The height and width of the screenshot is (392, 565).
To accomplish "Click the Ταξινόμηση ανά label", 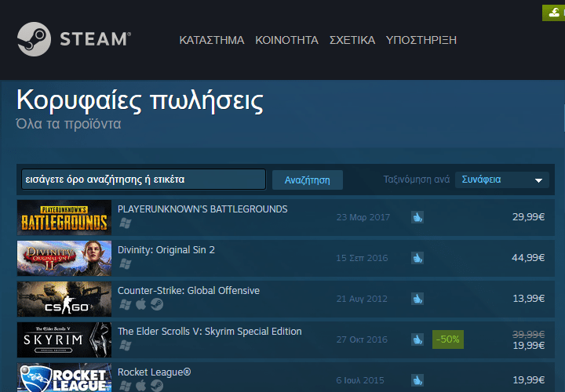I will pyautogui.click(x=416, y=180).
